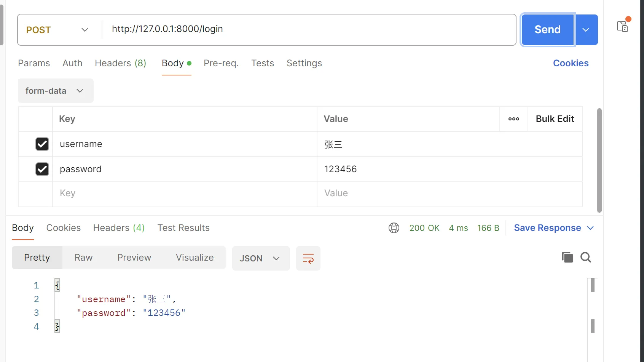Switch to the Params tab

point(34,63)
